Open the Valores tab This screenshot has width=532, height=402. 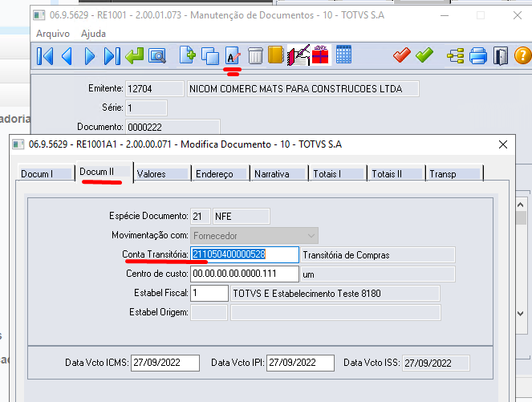point(163,173)
